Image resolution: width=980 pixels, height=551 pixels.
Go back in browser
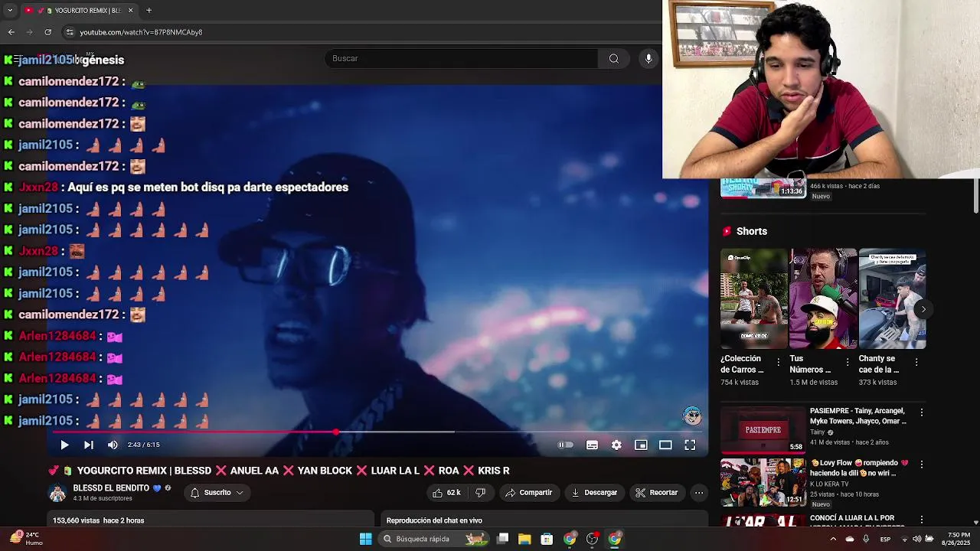[11, 32]
